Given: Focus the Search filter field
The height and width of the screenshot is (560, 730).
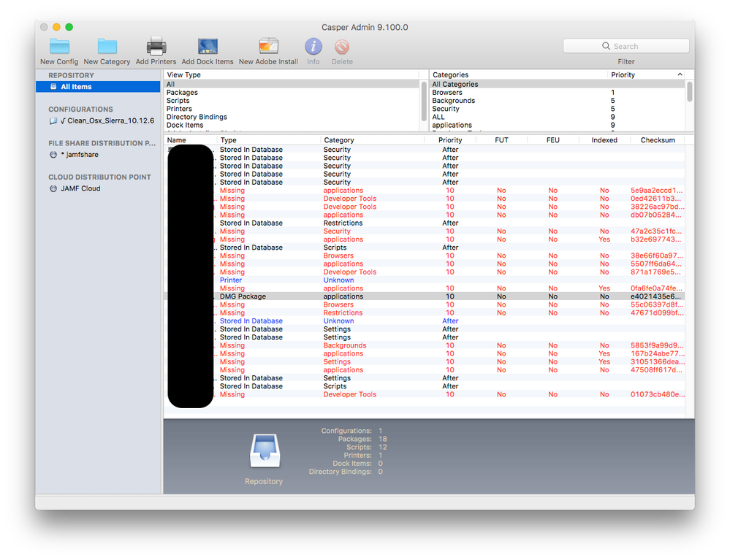Looking at the screenshot, I should tap(626, 46).
